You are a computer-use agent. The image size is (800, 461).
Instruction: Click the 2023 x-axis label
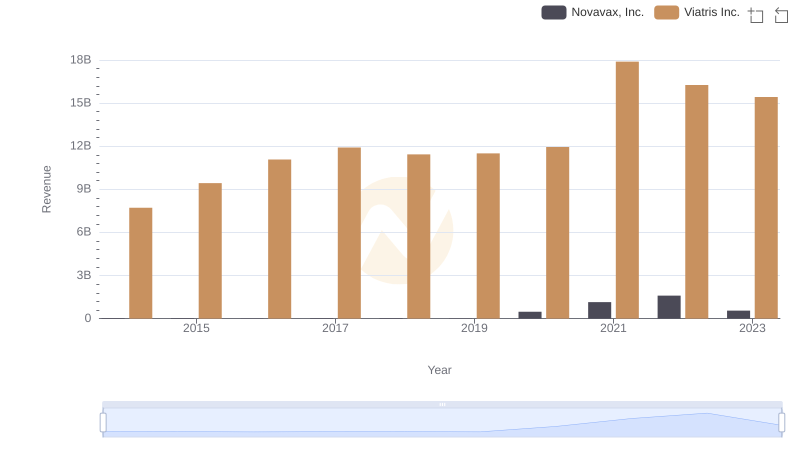pos(753,328)
